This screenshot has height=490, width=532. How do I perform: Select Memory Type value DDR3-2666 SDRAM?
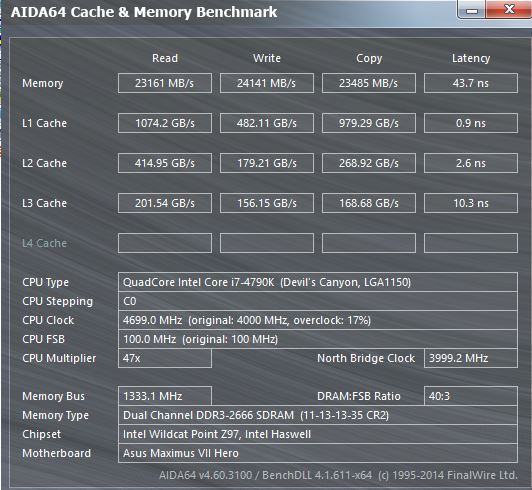point(318,415)
